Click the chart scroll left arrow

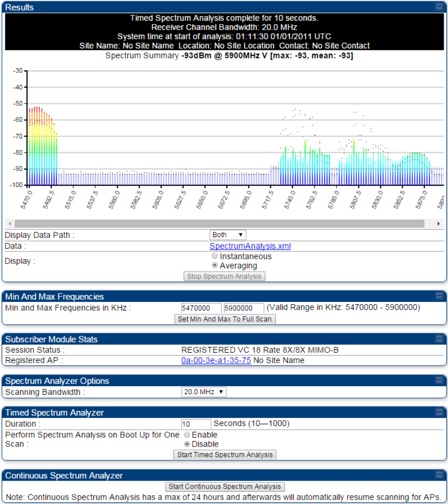coord(10,223)
